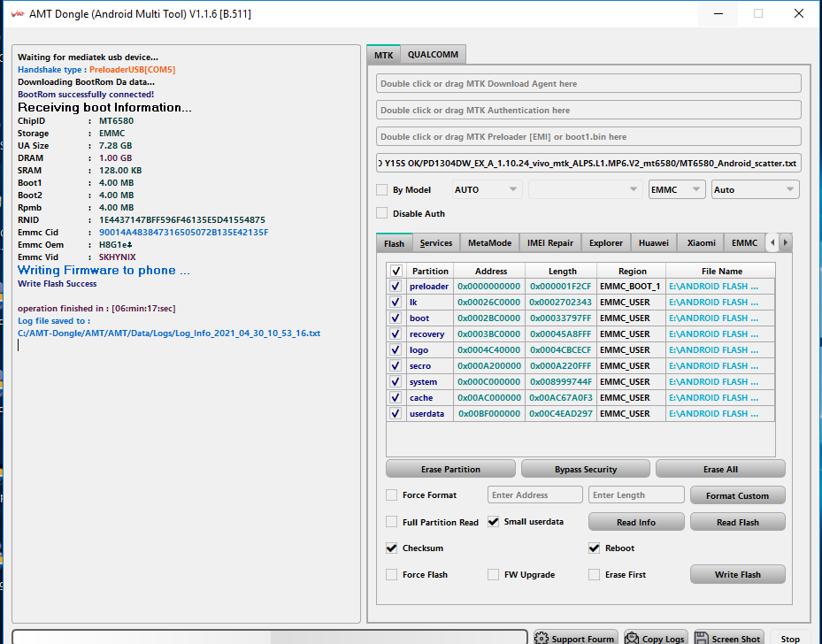Open the EMMC storage type dropdown
Image resolution: width=822 pixels, height=644 pixels.
click(x=676, y=189)
